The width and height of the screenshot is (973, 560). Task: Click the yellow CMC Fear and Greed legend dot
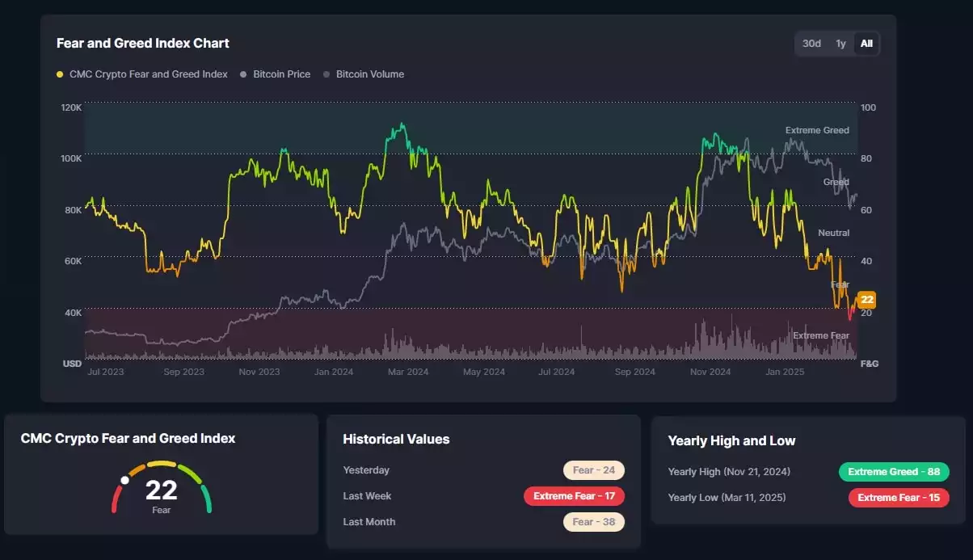[59, 74]
